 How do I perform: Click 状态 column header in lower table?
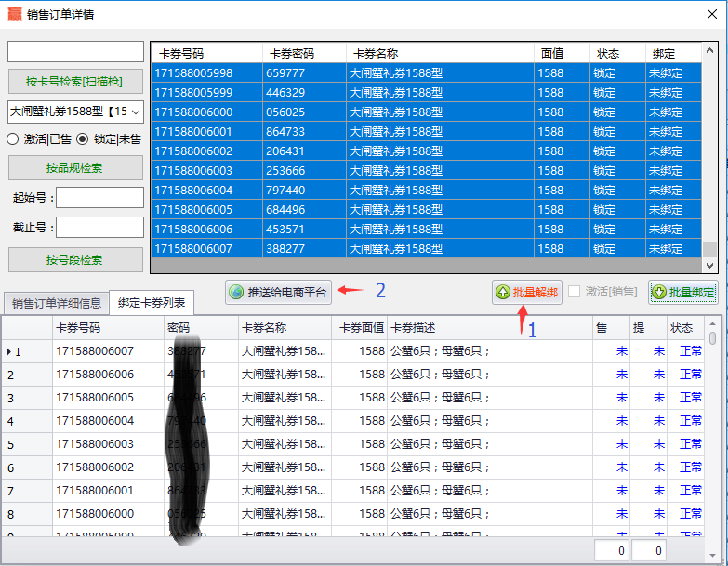[x=685, y=328]
